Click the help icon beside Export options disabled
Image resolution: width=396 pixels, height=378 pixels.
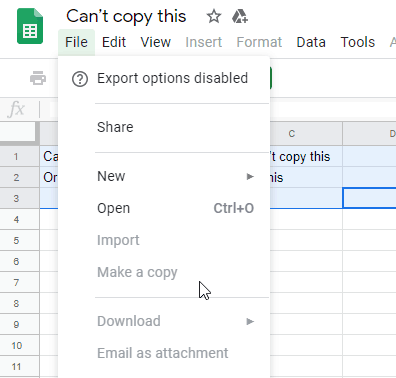[80, 79]
